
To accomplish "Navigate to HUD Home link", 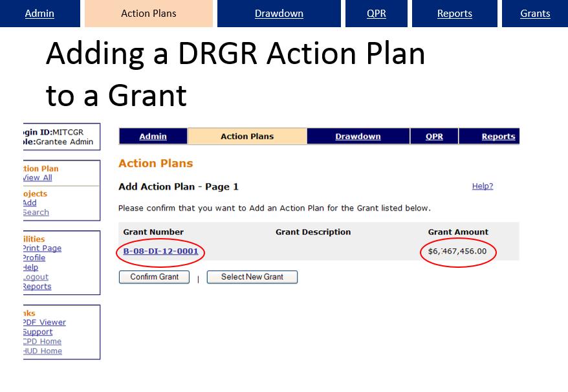I will click(40, 351).
